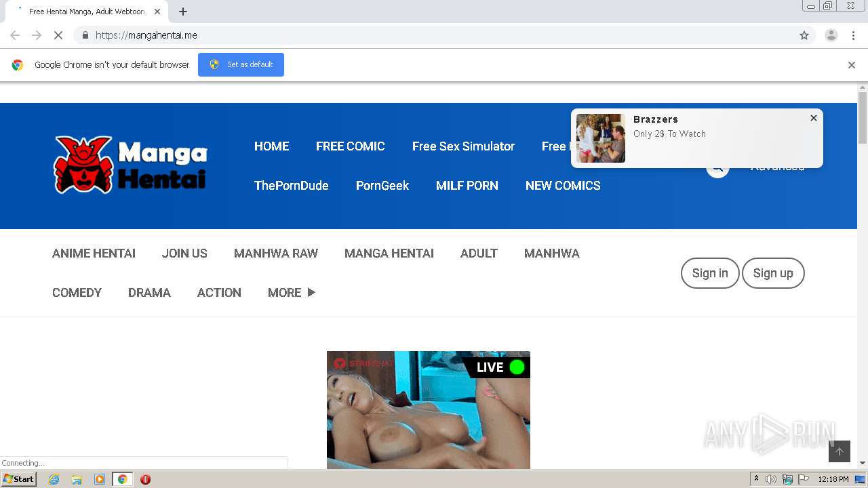The height and width of the screenshot is (488, 868).
Task: Open the volume speaker tray icon
Action: pos(771,479)
